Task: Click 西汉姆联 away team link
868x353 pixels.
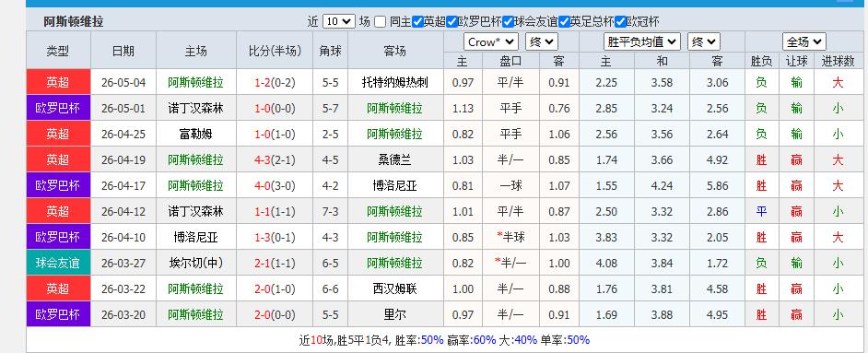Action: 394,288
